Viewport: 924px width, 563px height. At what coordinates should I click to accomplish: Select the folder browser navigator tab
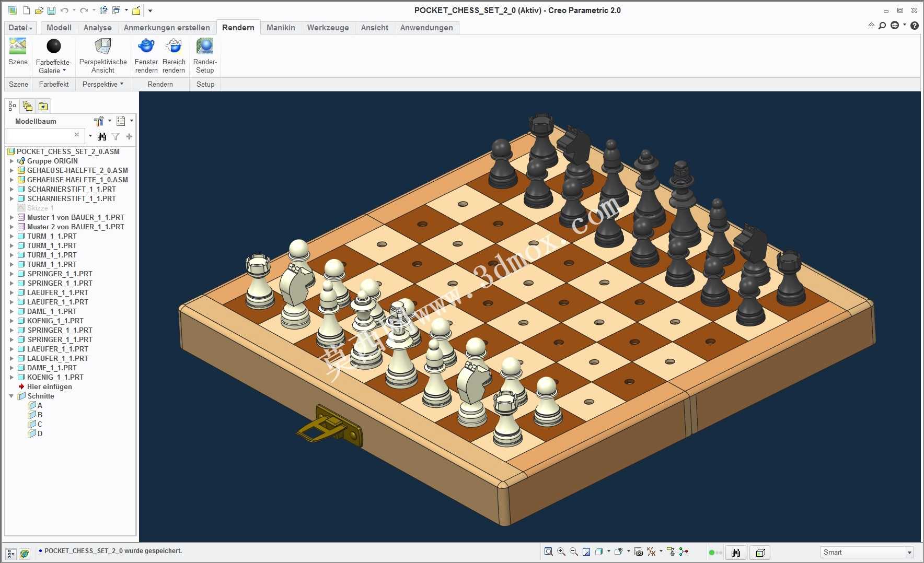(28, 106)
